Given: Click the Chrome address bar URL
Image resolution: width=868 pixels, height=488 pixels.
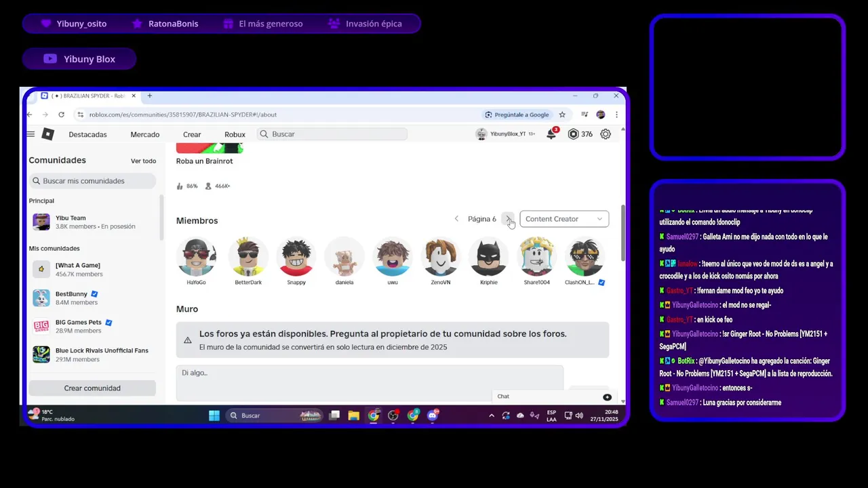Looking at the screenshot, I should (x=183, y=115).
